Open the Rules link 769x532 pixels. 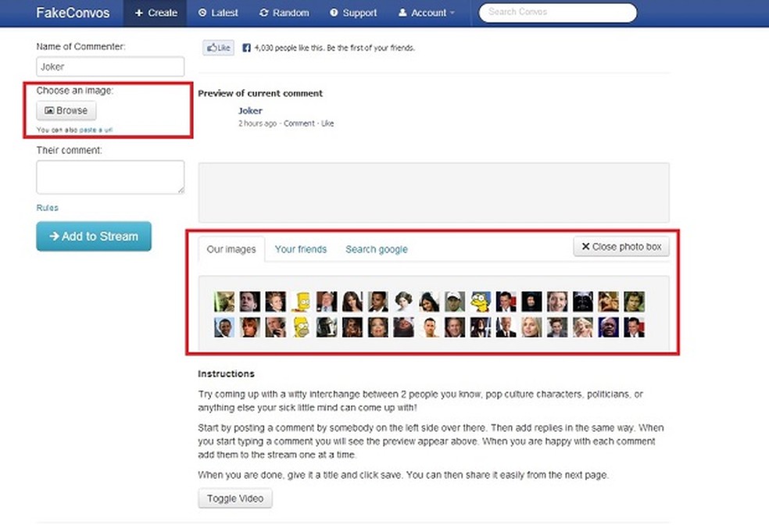(x=47, y=208)
